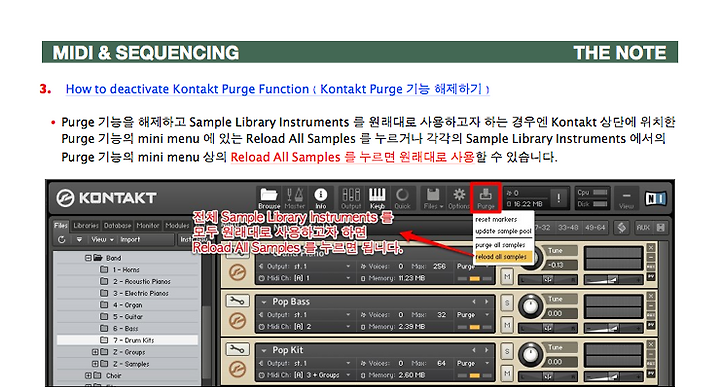Click the Purge toolbar icon

485,198
